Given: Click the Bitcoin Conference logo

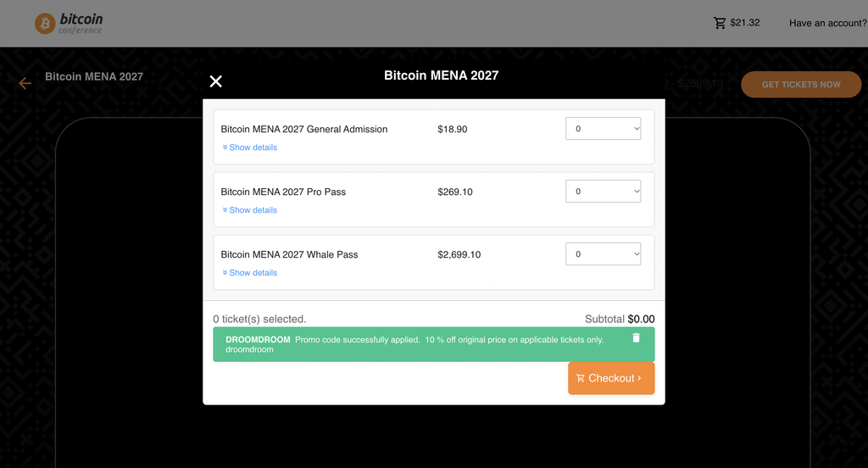Looking at the screenshot, I should point(70,23).
